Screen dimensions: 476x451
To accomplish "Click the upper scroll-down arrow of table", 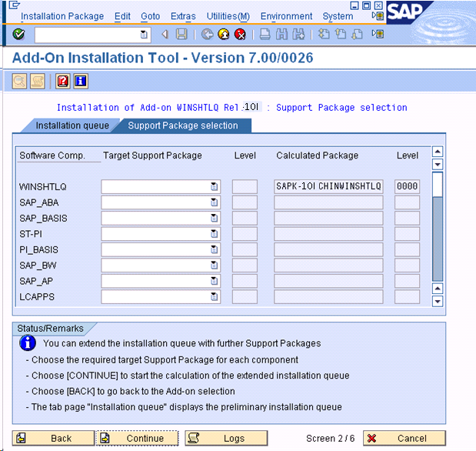I will [x=438, y=165].
